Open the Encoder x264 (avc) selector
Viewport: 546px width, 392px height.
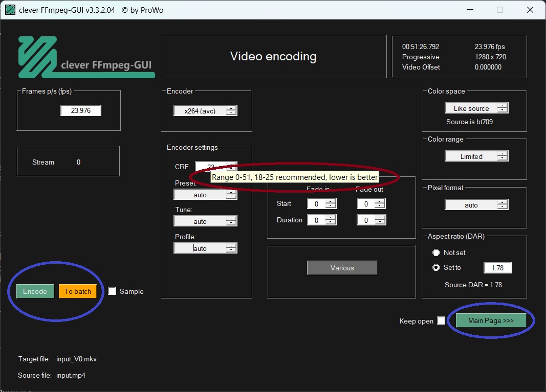[x=205, y=110]
